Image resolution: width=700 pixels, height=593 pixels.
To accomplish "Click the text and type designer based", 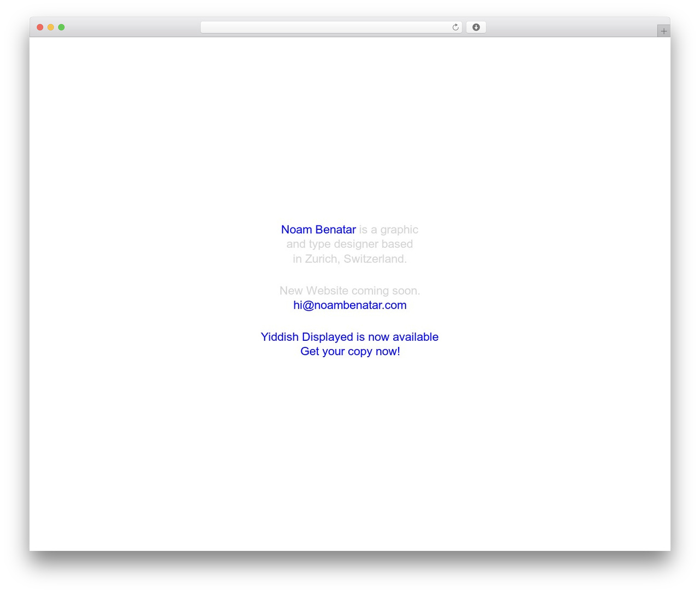I will pos(350,244).
